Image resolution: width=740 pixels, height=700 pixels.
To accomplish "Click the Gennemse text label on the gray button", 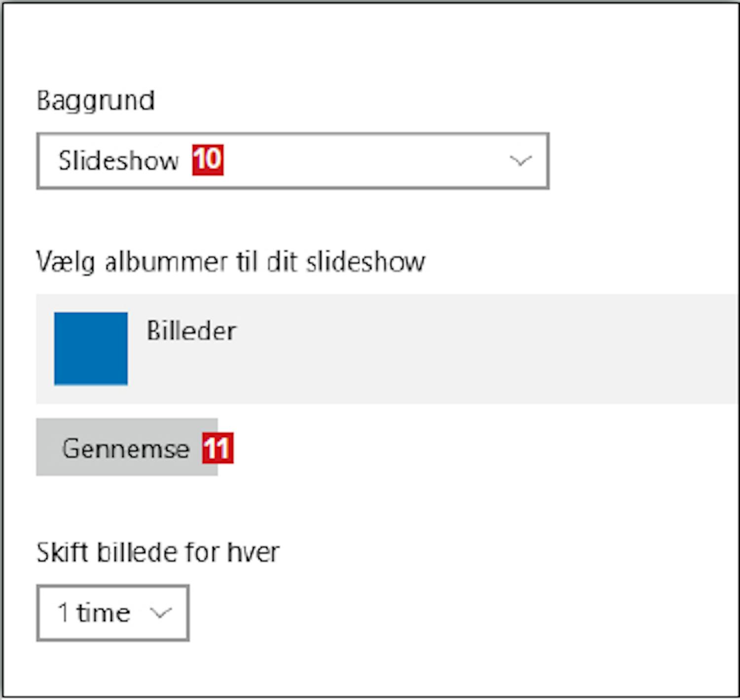I will pyautogui.click(x=126, y=448).
